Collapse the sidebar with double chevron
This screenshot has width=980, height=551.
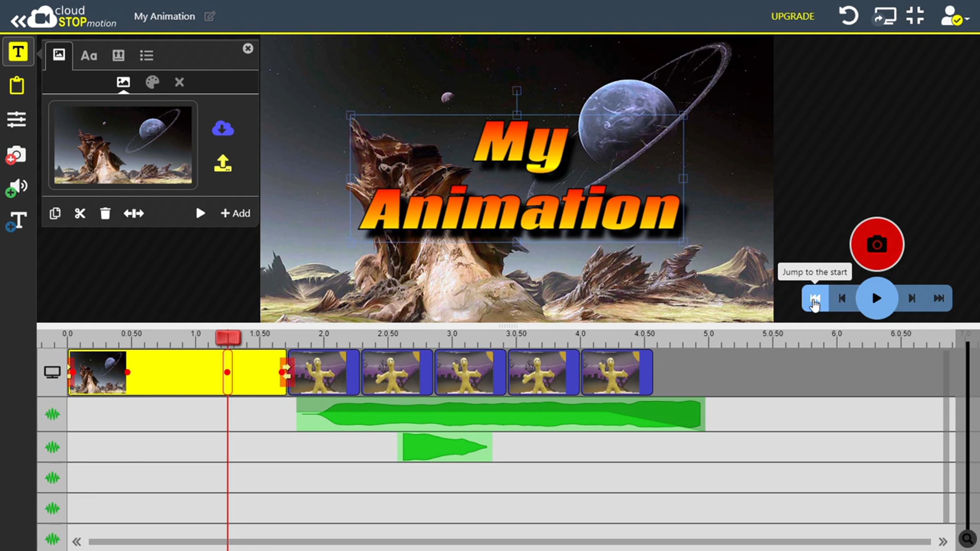coord(18,21)
